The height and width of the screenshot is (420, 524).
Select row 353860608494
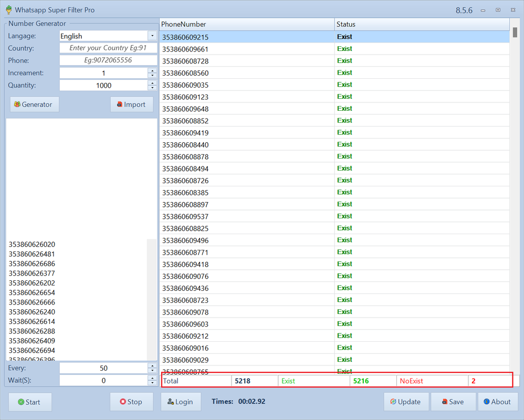click(x=334, y=169)
